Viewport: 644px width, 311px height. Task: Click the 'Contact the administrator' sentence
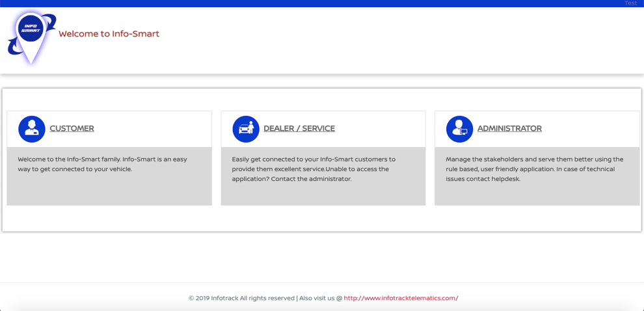pos(311,179)
